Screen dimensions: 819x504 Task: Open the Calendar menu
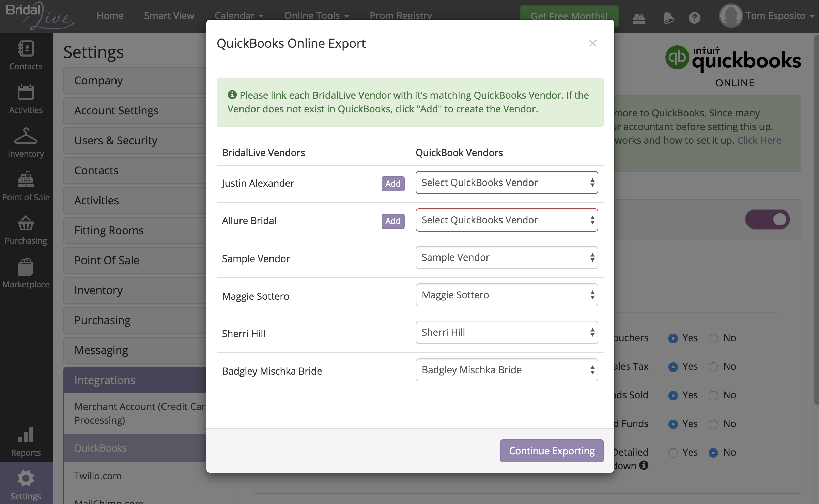tap(239, 16)
